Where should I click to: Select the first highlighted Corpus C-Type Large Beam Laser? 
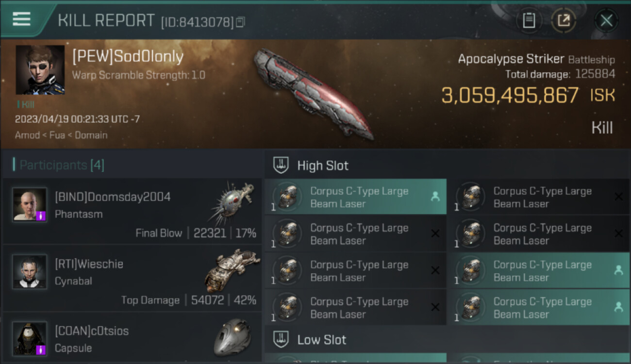click(356, 197)
